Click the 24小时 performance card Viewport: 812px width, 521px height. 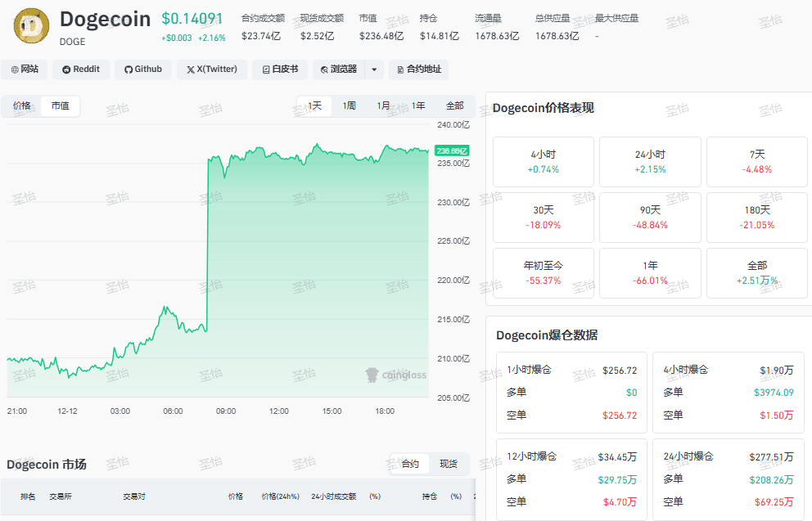coord(650,162)
